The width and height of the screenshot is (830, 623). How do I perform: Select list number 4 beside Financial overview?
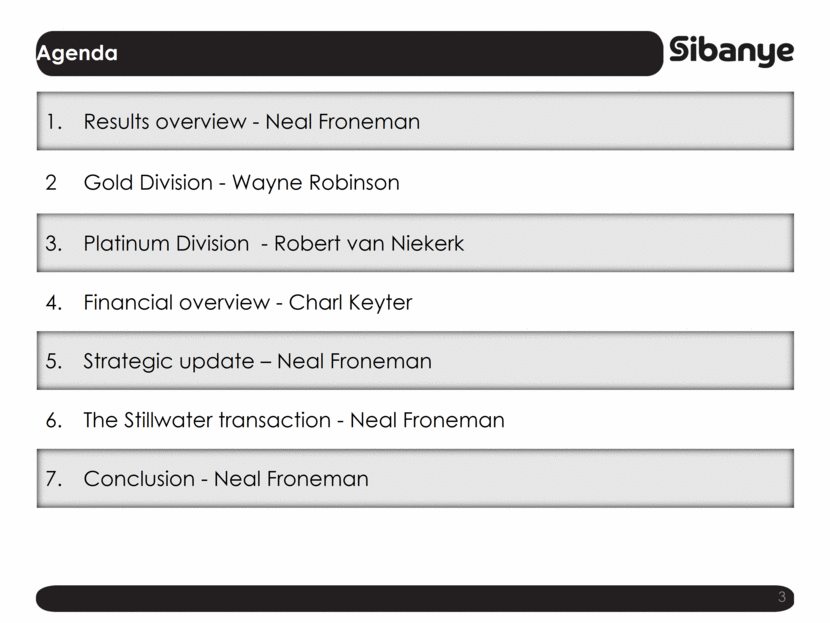point(54,302)
